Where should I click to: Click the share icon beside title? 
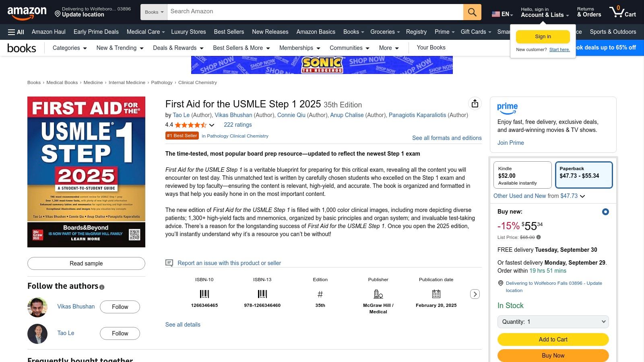475,104
